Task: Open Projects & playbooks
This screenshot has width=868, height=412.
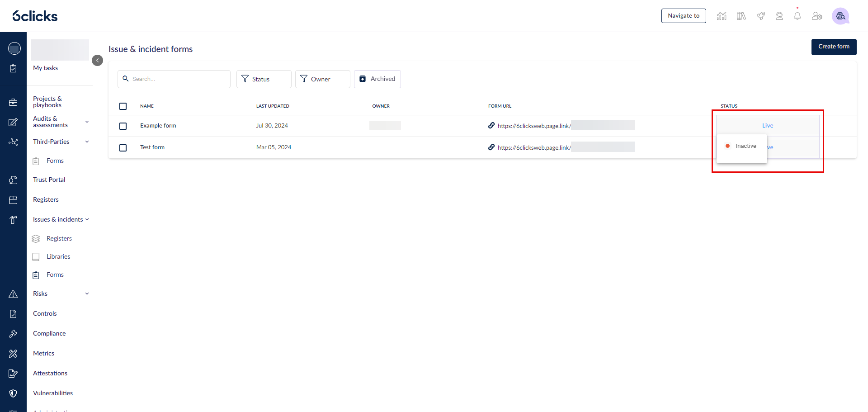Action: point(47,102)
